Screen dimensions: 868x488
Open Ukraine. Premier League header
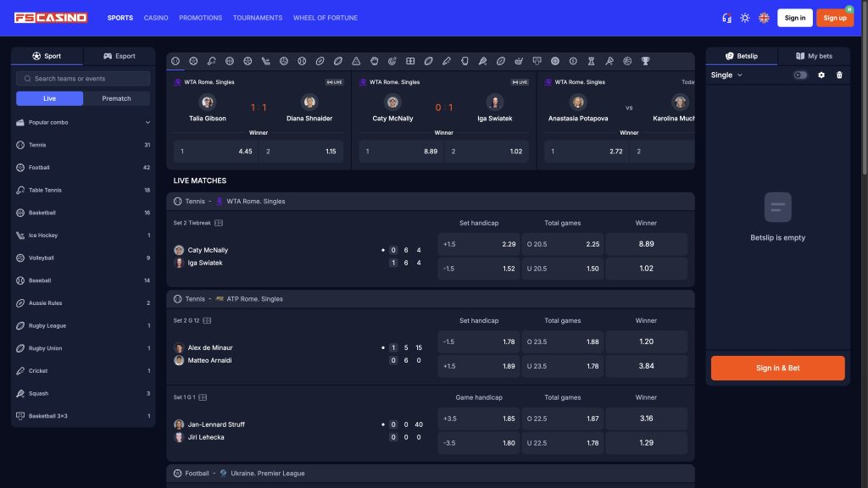click(430, 473)
